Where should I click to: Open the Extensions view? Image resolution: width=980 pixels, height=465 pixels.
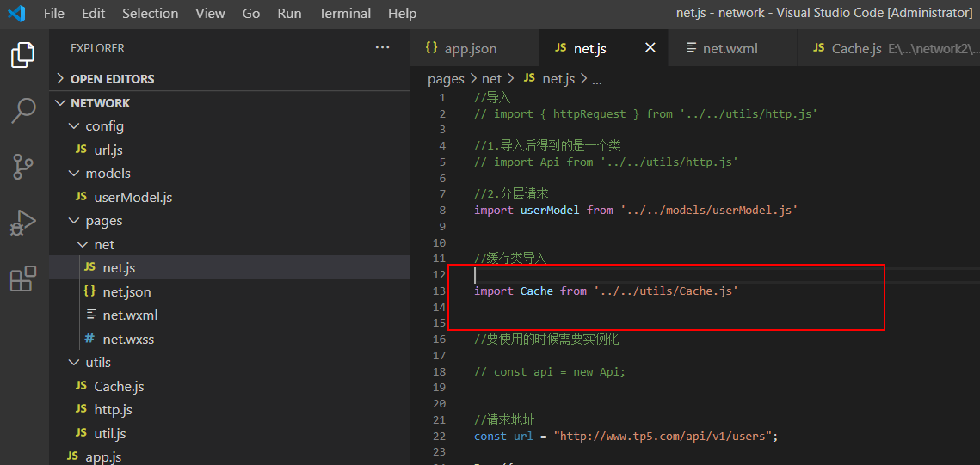[x=24, y=278]
